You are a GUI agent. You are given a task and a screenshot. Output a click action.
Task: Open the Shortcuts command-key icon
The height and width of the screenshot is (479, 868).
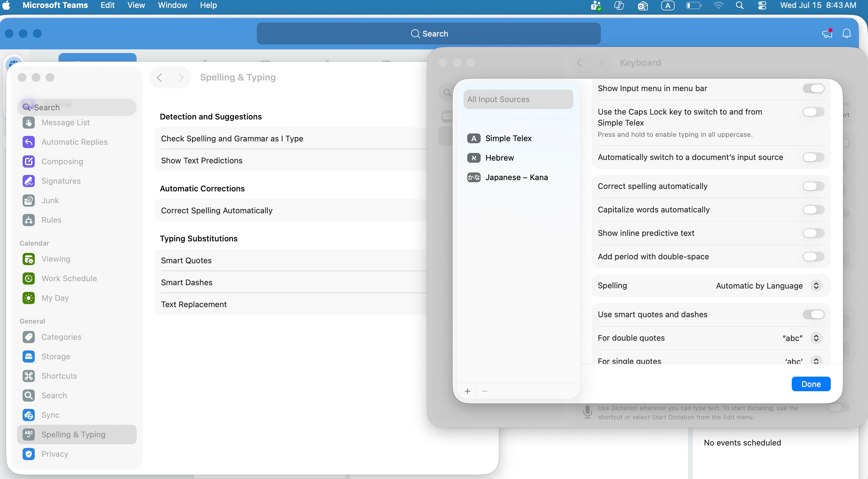click(29, 376)
